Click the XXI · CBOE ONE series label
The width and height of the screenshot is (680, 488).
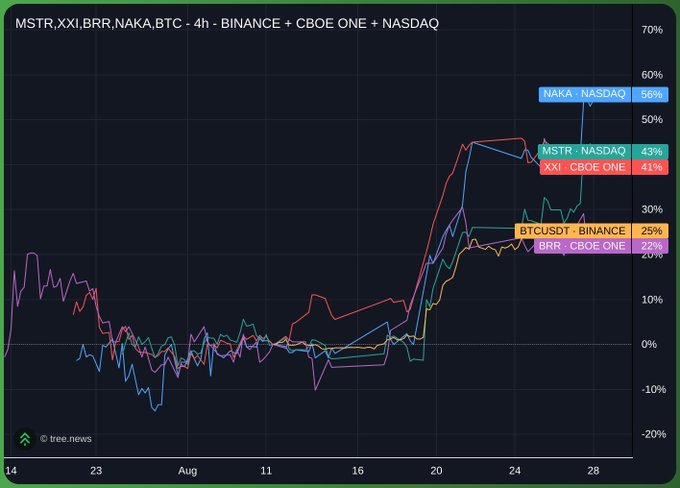(585, 167)
